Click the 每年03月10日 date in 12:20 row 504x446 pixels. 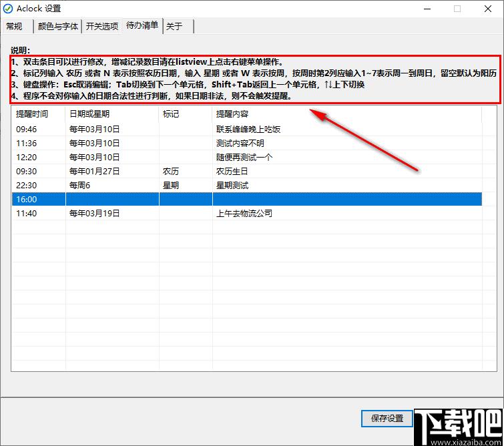[95, 158]
